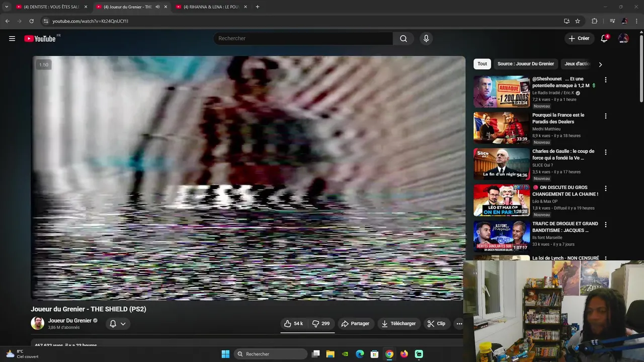Open the site information icon in address bar
644x362 pixels.
click(x=46, y=21)
